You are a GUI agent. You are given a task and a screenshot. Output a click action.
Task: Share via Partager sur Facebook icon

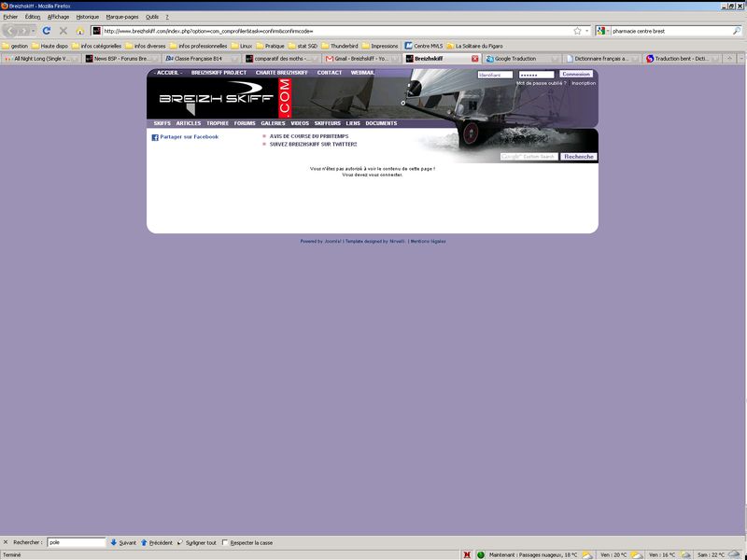(x=155, y=137)
